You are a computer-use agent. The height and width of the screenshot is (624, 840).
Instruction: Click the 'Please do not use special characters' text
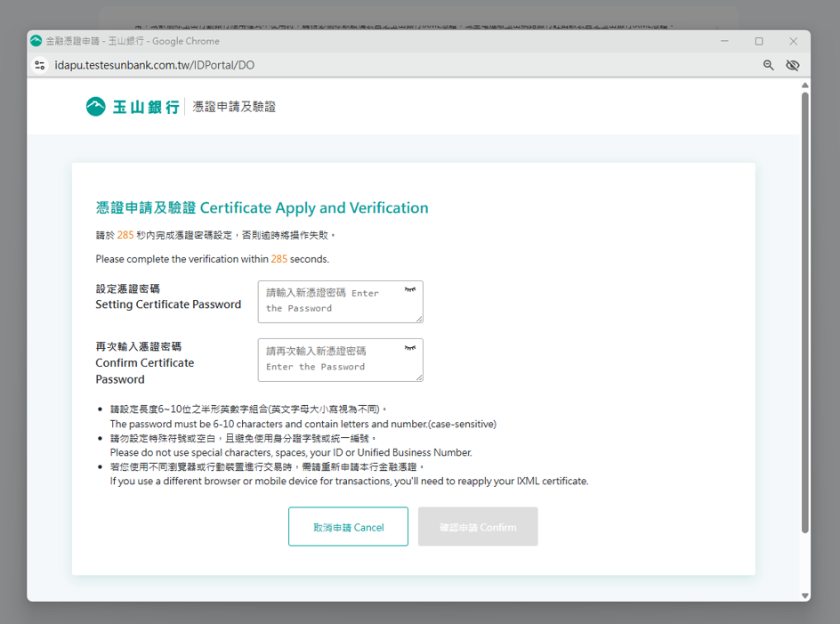coord(291,452)
